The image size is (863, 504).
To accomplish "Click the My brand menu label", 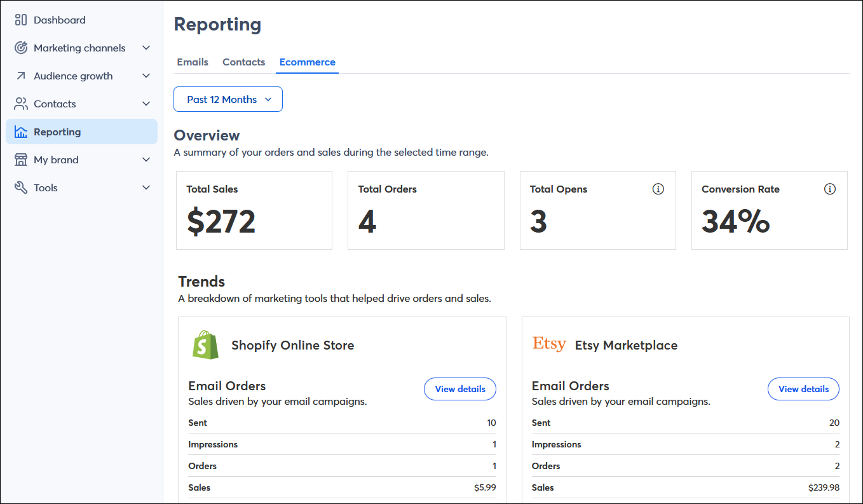I will [x=56, y=160].
